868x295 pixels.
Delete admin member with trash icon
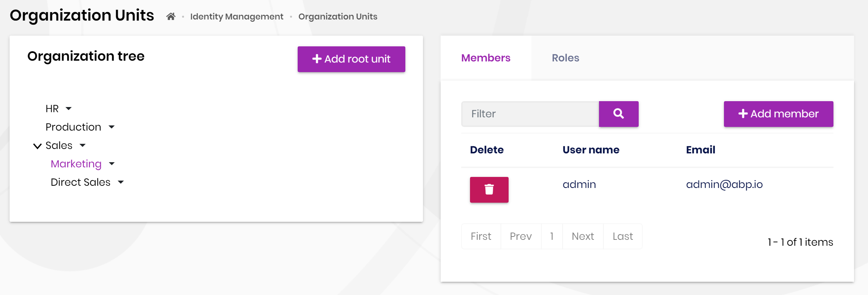pyautogui.click(x=489, y=190)
